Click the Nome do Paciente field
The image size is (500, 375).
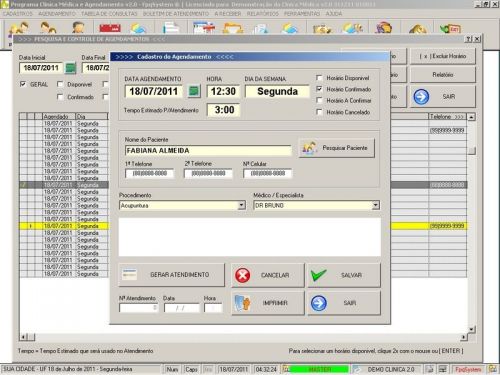pos(208,151)
